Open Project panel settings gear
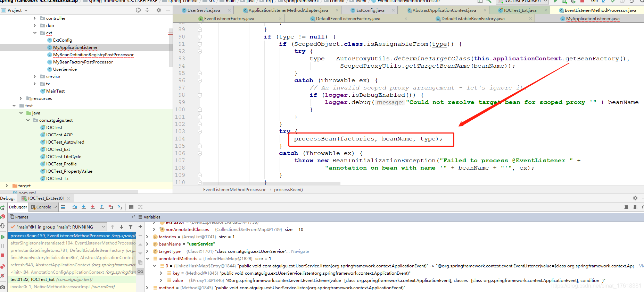The width and height of the screenshot is (644, 292). [x=159, y=10]
